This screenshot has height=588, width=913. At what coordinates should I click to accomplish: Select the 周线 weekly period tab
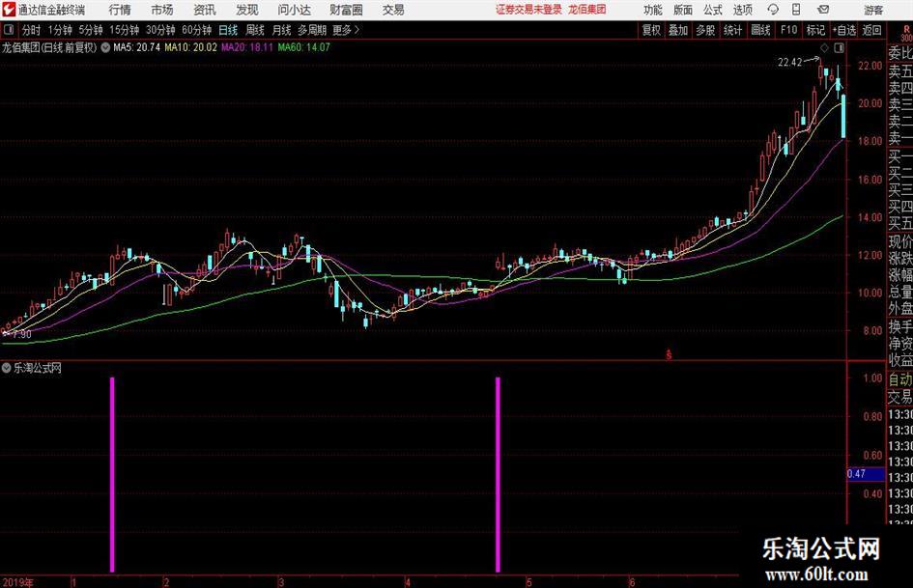pyautogui.click(x=255, y=30)
